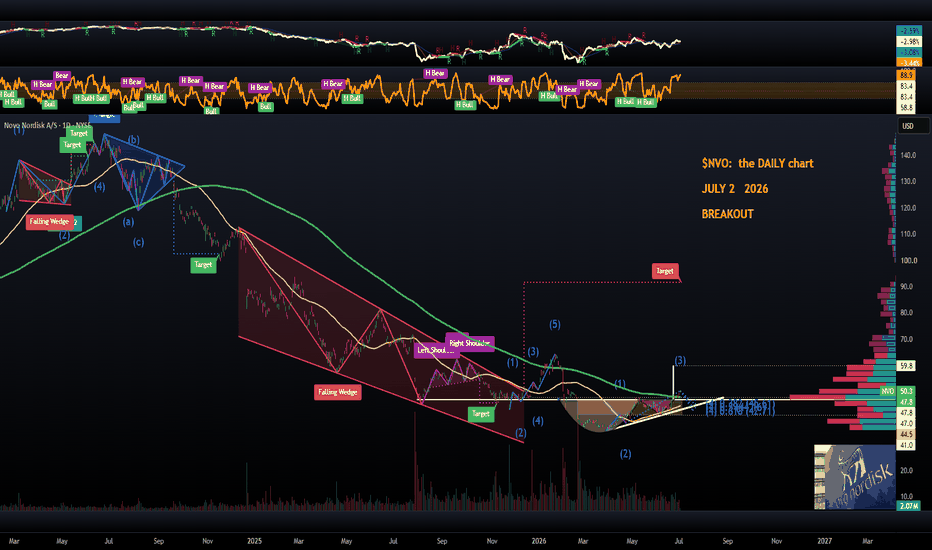
Task: Click the 'JULY 2 2026' annotation
Action: (735, 189)
